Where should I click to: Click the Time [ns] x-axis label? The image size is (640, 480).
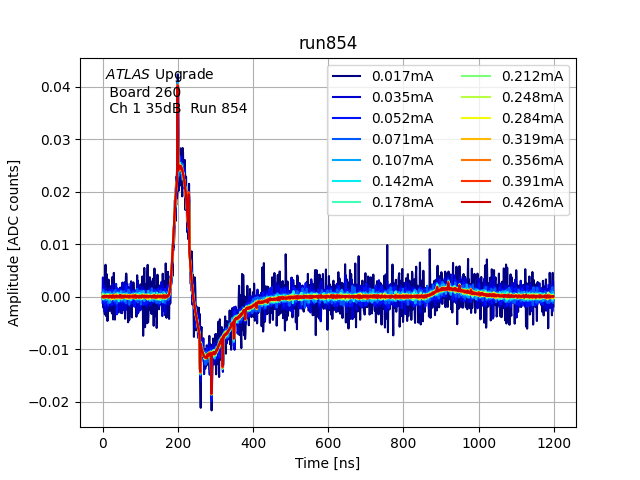pyautogui.click(x=328, y=463)
